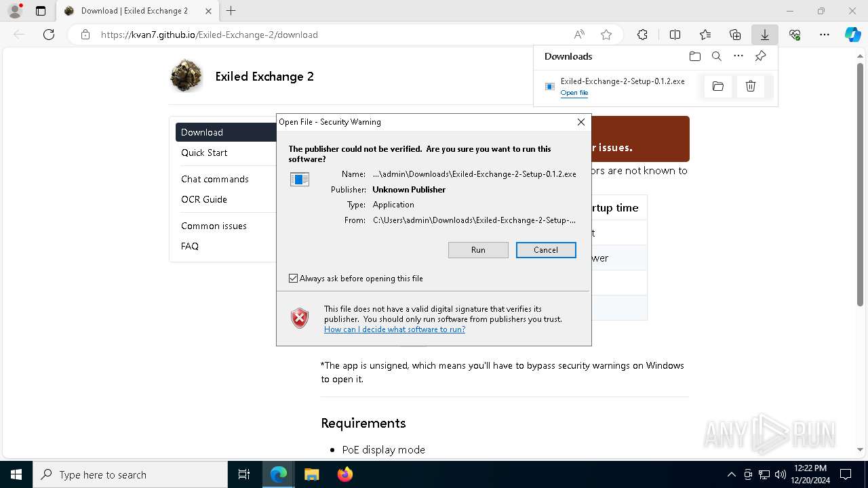Open downloads folder icon in Downloads header
Screen dimensions: 868x488
pyautogui.click(x=694, y=56)
